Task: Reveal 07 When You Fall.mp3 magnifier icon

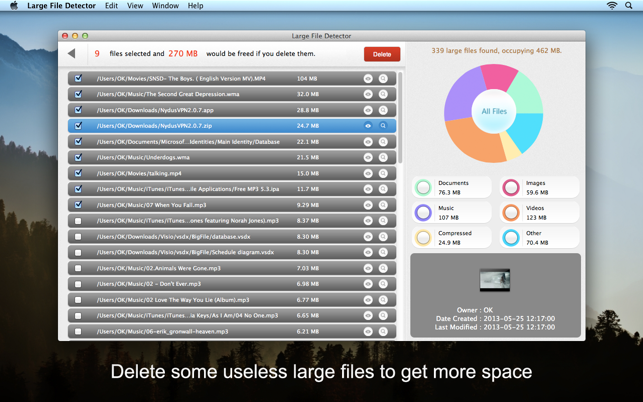Action: click(383, 205)
